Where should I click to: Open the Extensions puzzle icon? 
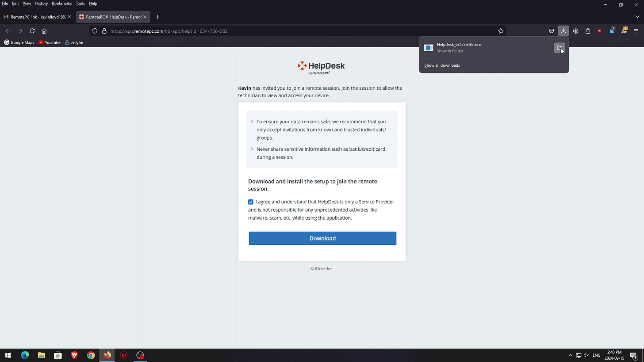(x=587, y=31)
